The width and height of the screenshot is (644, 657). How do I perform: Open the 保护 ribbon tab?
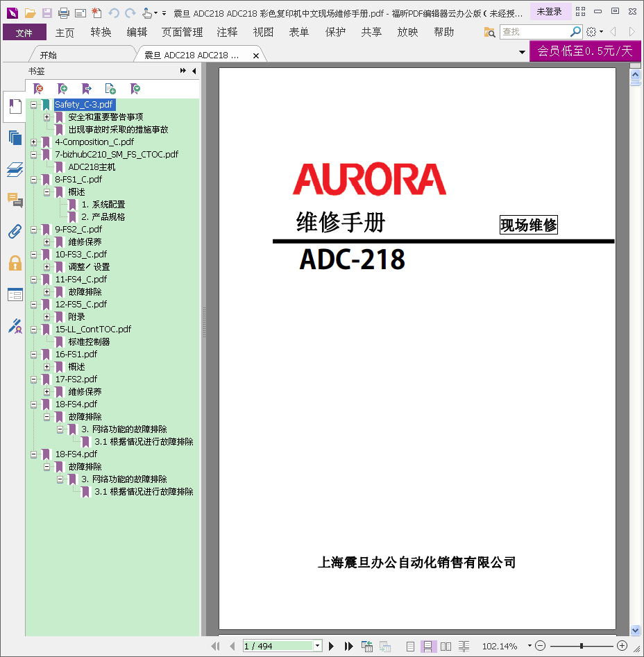coord(335,33)
